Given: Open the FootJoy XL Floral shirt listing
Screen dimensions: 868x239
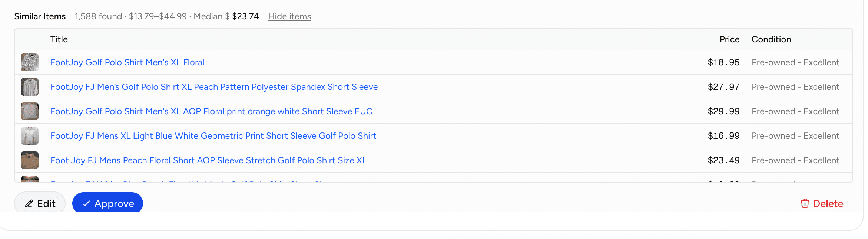Looking at the screenshot, I should [127, 62].
